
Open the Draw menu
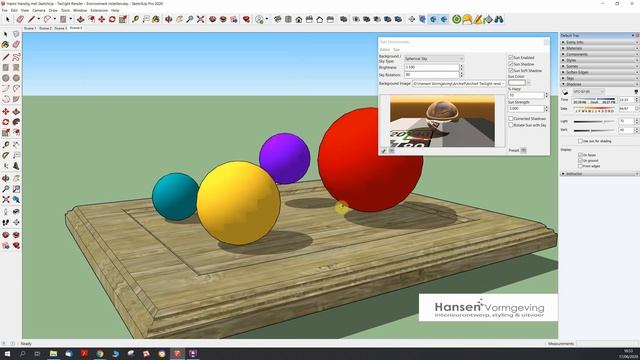pos(53,10)
